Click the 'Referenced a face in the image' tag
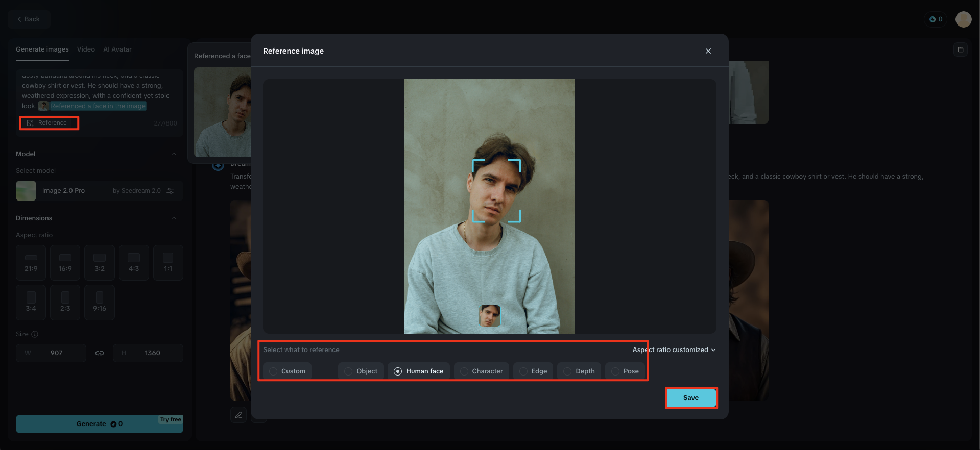The width and height of the screenshot is (980, 450). [92, 106]
